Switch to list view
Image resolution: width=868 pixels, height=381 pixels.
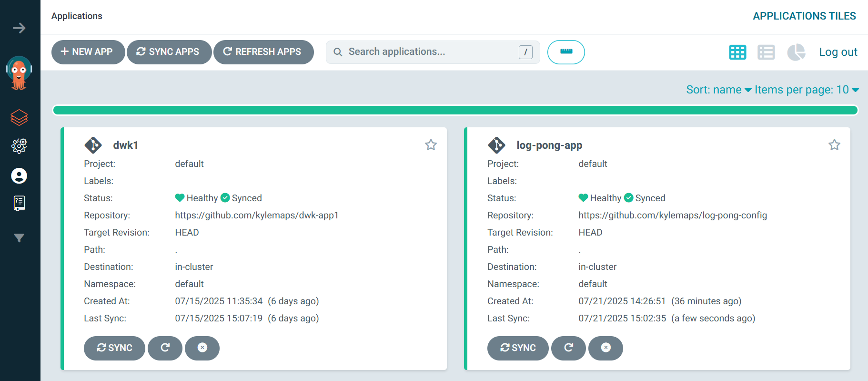[x=766, y=52]
